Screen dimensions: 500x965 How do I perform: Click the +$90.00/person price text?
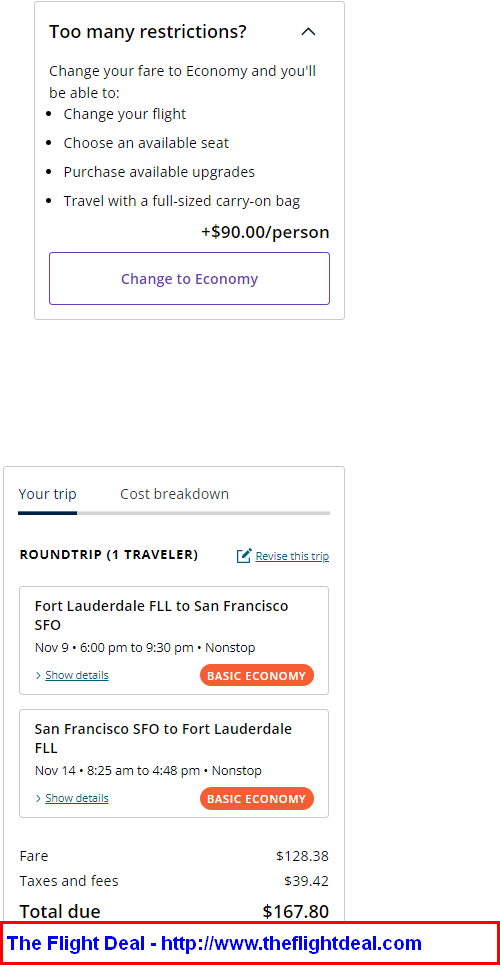click(x=265, y=232)
